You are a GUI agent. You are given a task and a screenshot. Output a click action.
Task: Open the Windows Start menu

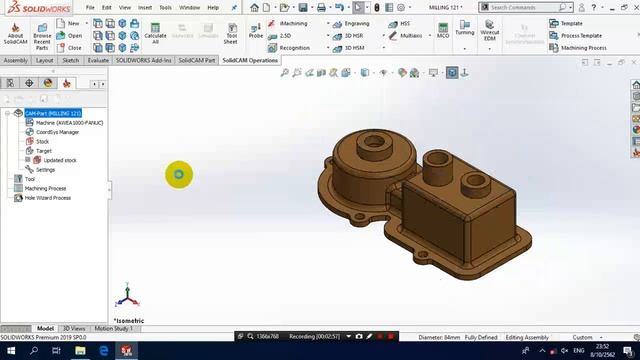pos(11,351)
